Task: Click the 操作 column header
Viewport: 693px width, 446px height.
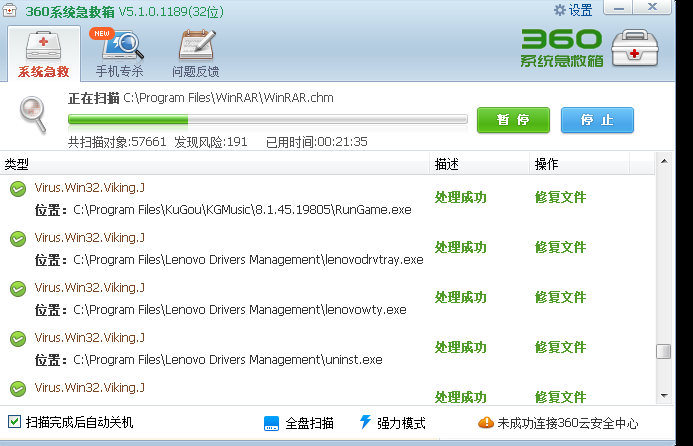Action: click(x=579, y=164)
